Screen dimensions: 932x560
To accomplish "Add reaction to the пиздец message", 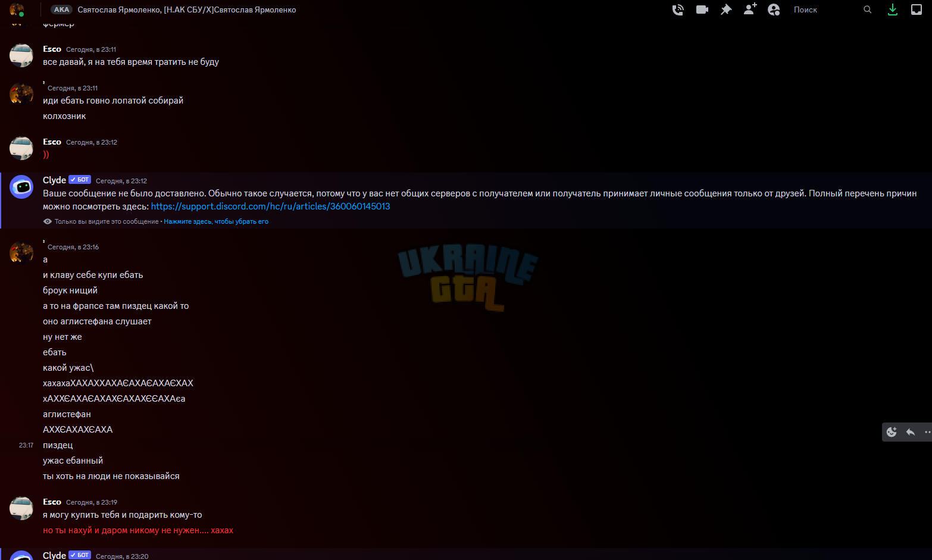I will pos(892,432).
